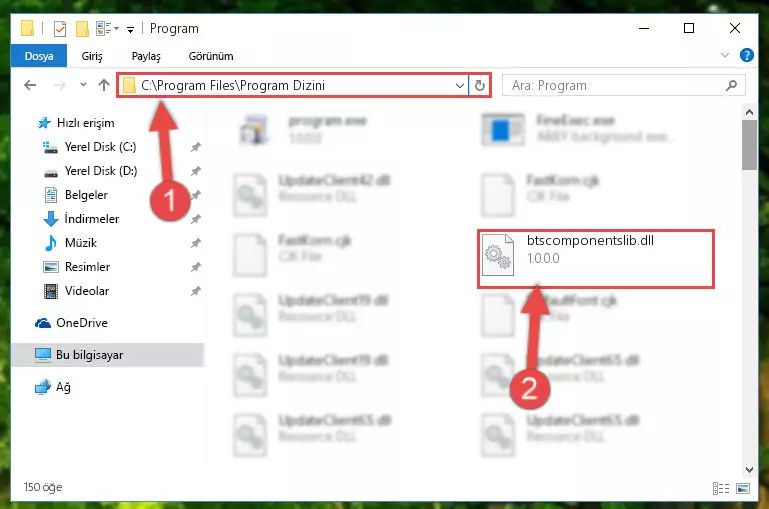The image size is (769, 509).
Task: Switch to the Görünüm tab
Action: tap(211, 56)
